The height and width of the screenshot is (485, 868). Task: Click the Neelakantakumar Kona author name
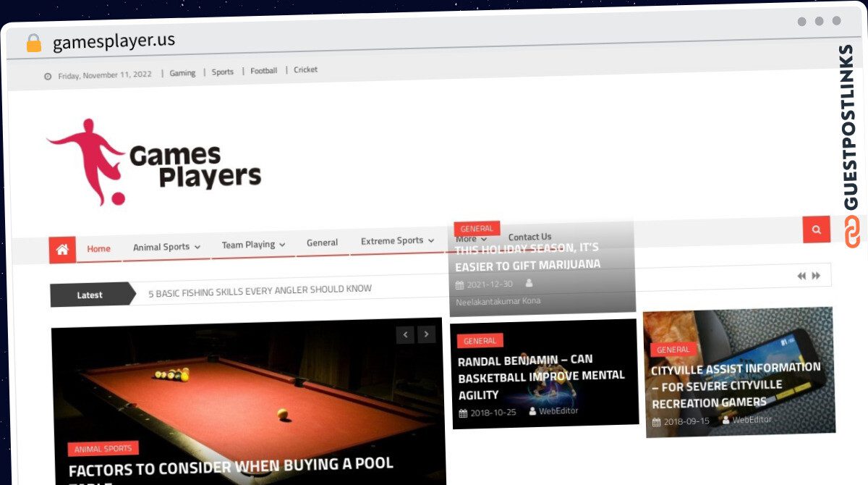[x=498, y=301]
